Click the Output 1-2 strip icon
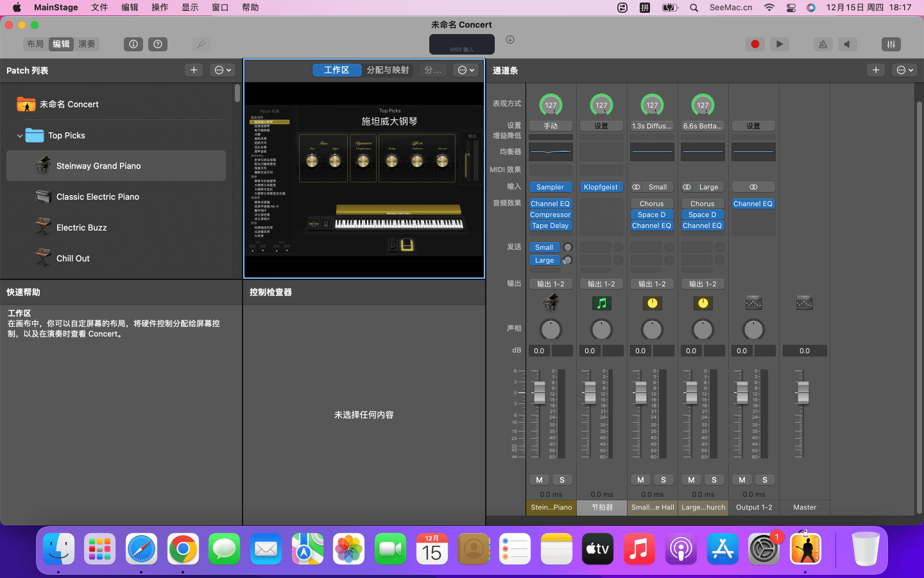924x578 pixels. pos(753,302)
